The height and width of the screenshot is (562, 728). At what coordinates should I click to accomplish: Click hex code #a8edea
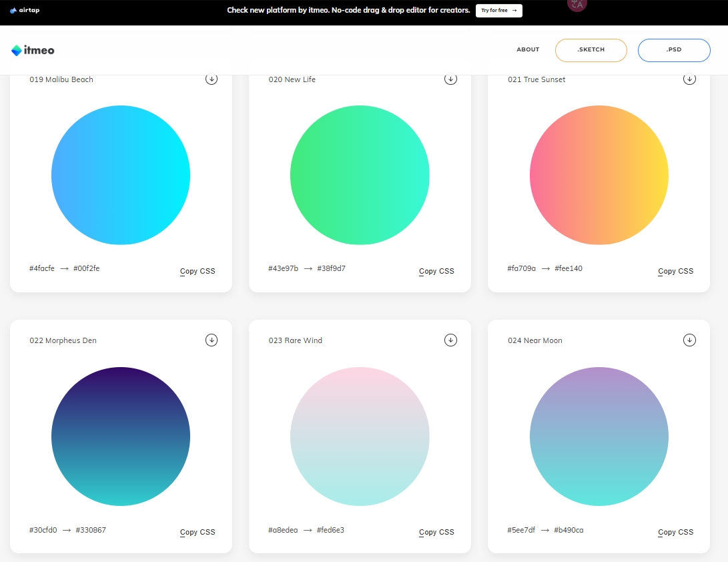tap(283, 530)
